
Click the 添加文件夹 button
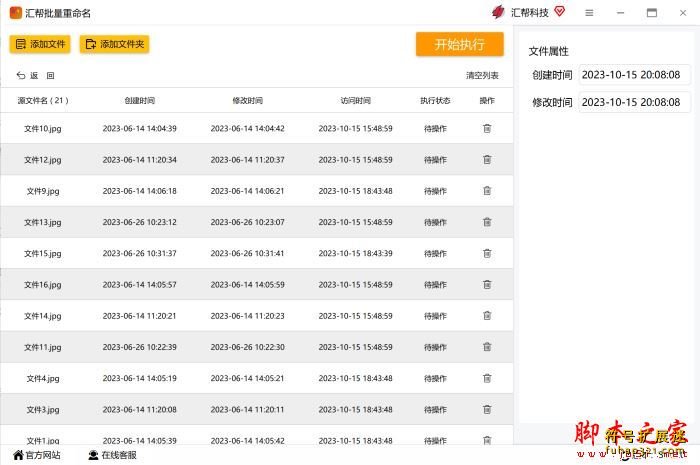point(114,44)
